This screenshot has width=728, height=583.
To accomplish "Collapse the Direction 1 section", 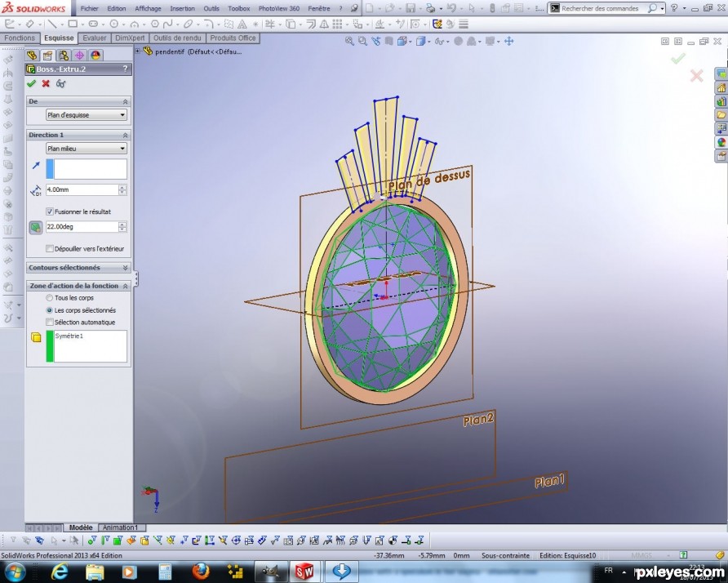I will tap(125, 135).
